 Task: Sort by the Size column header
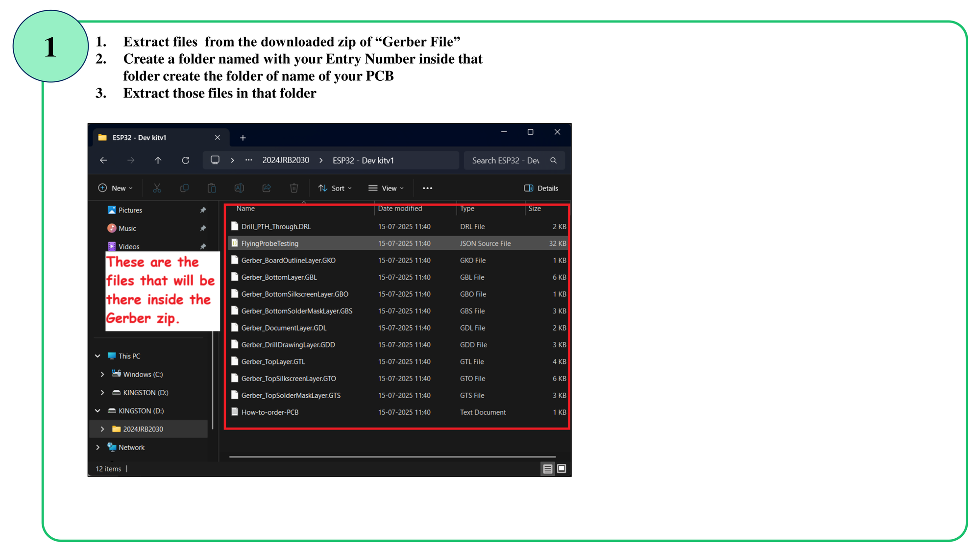(x=535, y=208)
